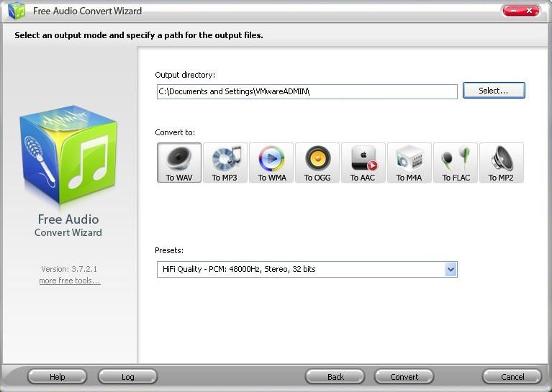
Task: Start conversion with Convert button
Action: click(x=404, y=377)
